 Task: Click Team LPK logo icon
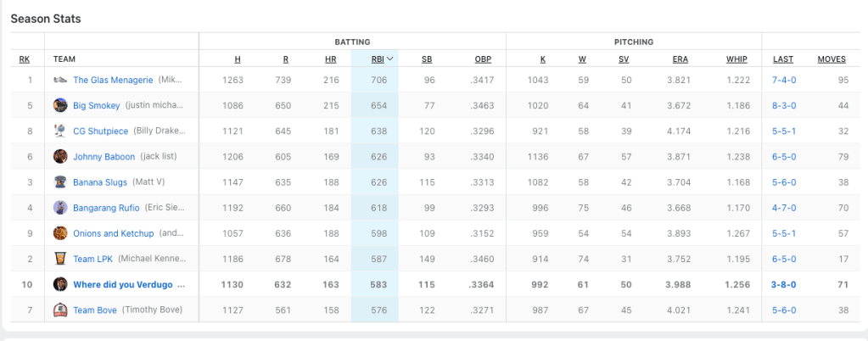(x=60, y=259)
